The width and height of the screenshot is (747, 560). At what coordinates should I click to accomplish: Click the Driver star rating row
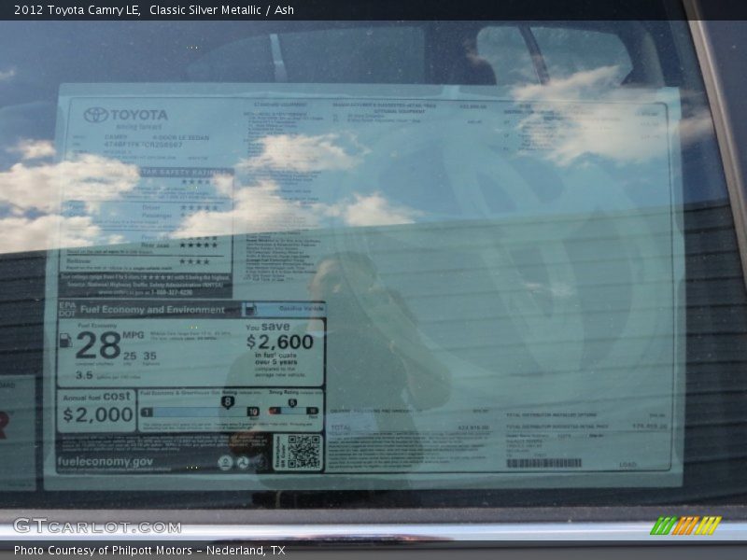pos(180,208)
